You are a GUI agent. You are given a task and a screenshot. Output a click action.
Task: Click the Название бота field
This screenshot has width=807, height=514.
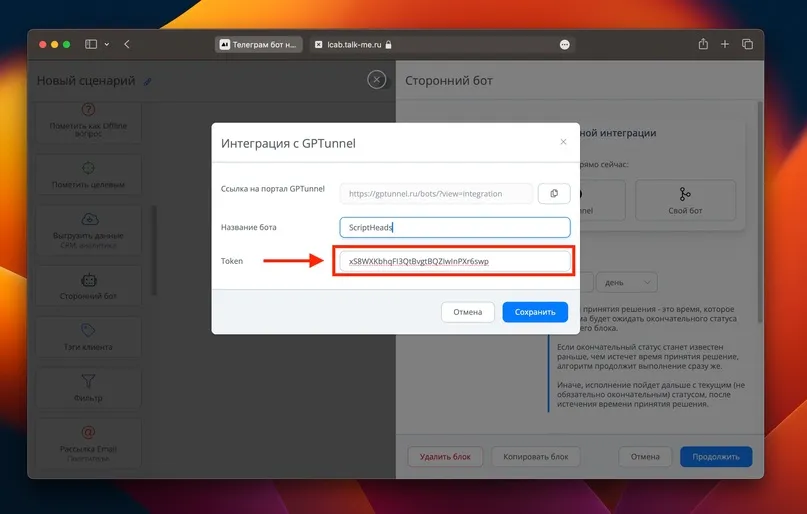pos(454,227)
